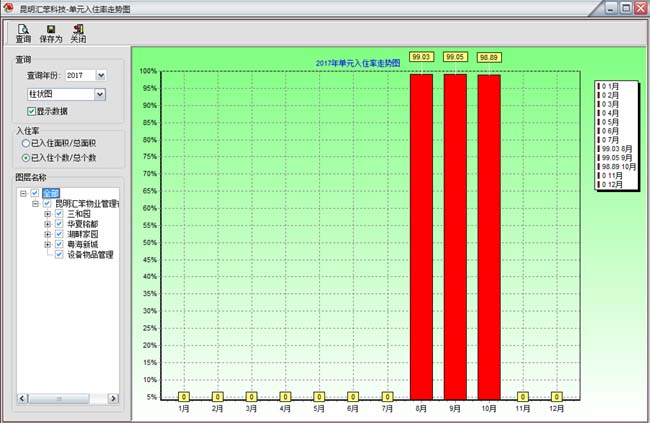650x423 pixels.
Task: Click the 2017年单元入住率走势图 chart title
Action: pyautogui.click(x=358, y=63)
